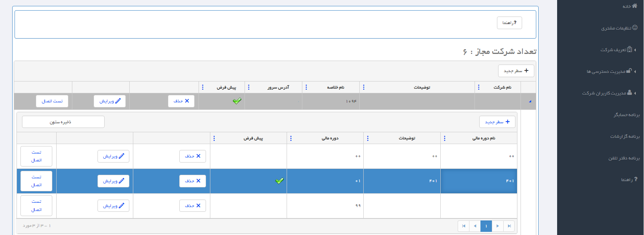Screen dimensions: 644x235
Task: Open برنامه گزارشات in sidebar
Action: (x=625, y=136)
